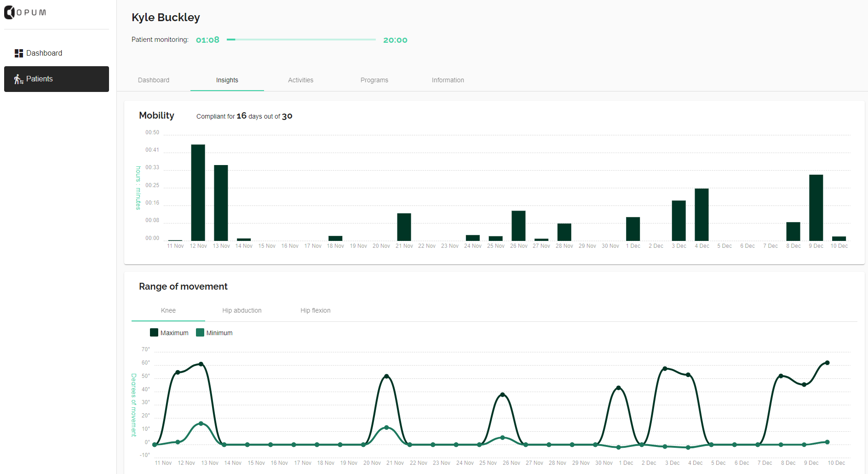Click the Patients walking-person icon

[18, 79]
